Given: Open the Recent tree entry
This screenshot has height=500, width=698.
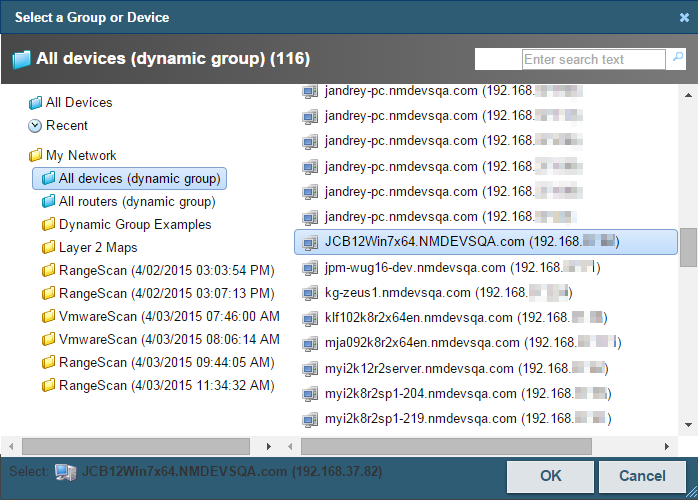Looking at the screenshot, I should tap(67, 126).
